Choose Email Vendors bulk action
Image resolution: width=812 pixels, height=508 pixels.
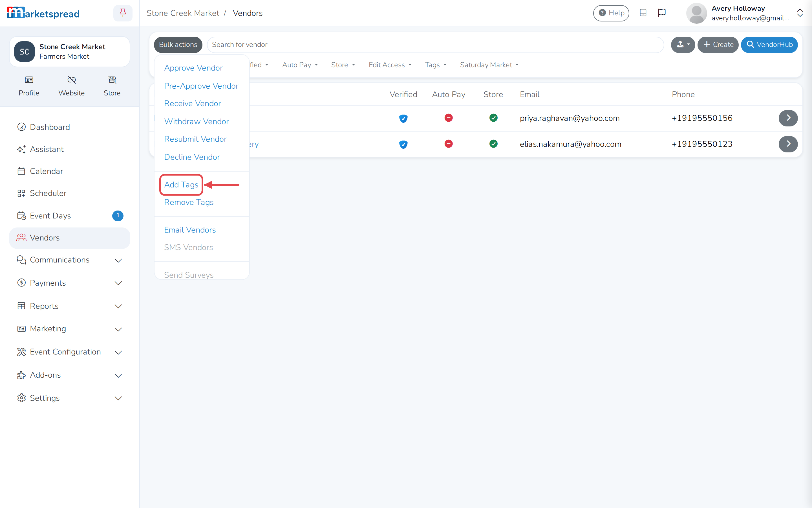tap(190, 230)
